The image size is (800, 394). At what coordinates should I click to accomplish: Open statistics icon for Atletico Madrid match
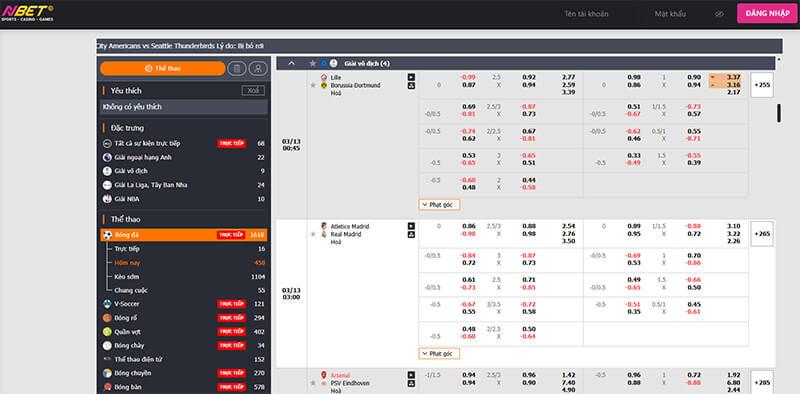[411, 235]
